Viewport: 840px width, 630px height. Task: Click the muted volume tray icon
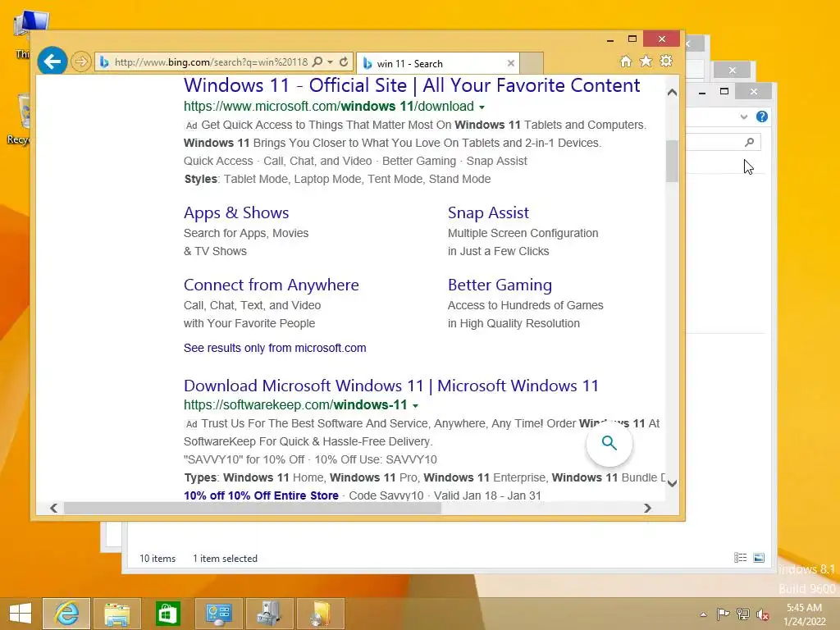pyautogui.click(x=763, y=614)
